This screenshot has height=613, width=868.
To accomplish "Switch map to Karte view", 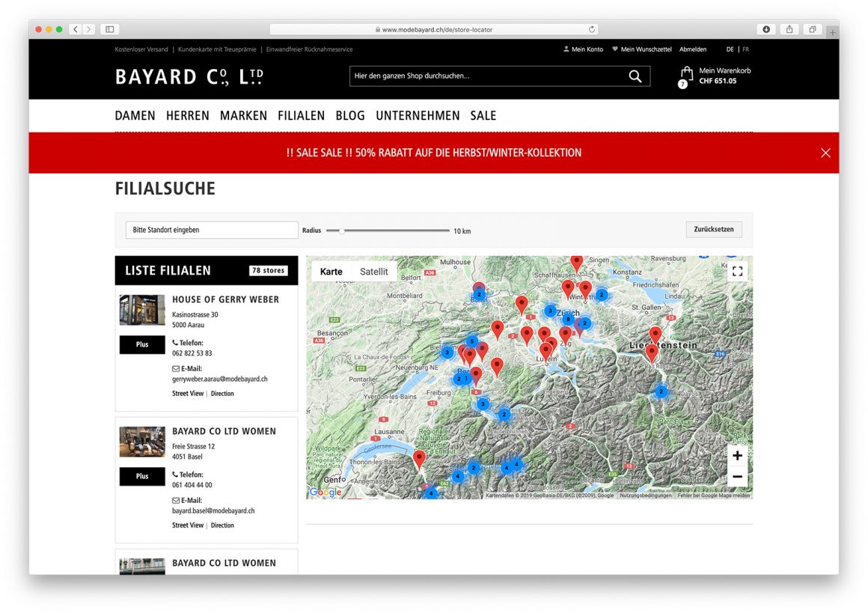I will [331, 272].
